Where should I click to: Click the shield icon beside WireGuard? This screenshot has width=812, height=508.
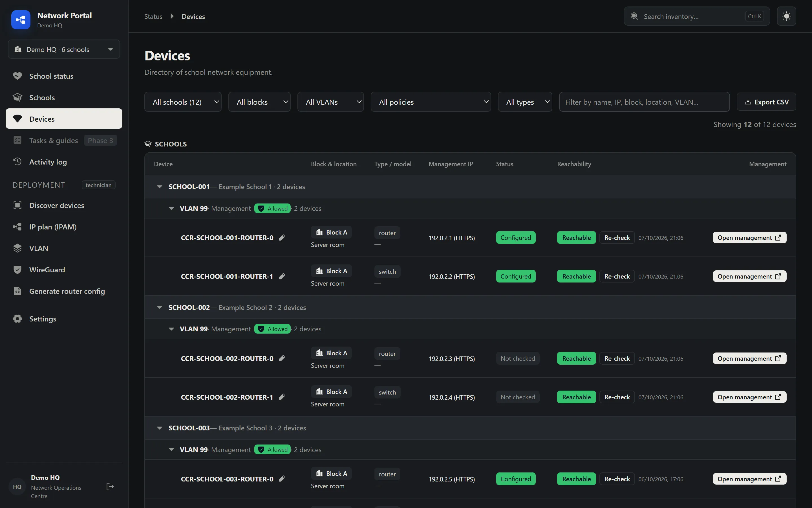(x=17, y=270)
